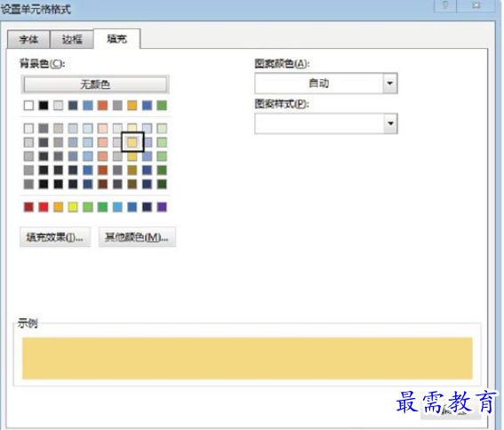Expand the 图案颜色 dropdown arrow
This screenshot has width=504, height=430.
pos(390,84)
